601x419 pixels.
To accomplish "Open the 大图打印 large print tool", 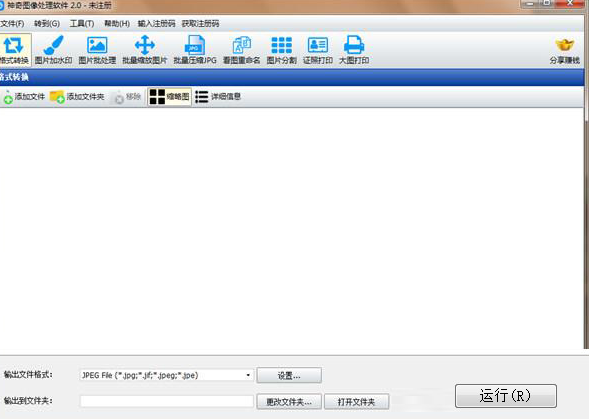I will tap(354, 48).
